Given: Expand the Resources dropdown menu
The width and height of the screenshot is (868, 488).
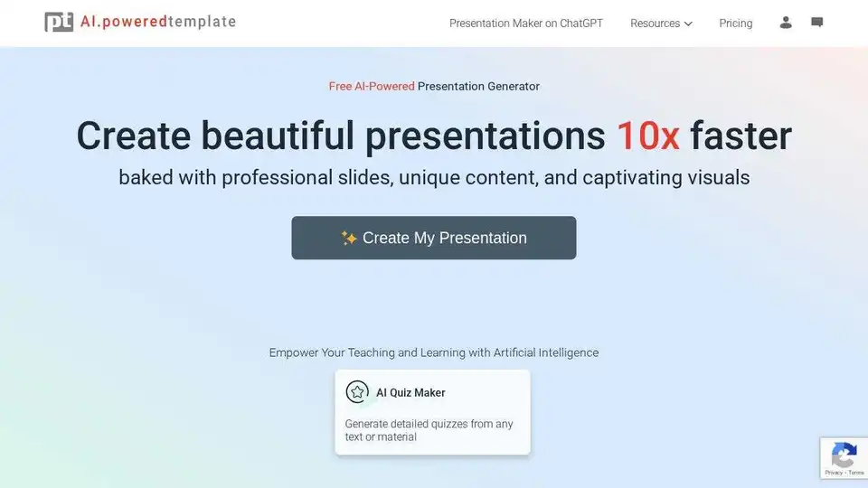Looking at the screenshot, I should coord(661,23).
